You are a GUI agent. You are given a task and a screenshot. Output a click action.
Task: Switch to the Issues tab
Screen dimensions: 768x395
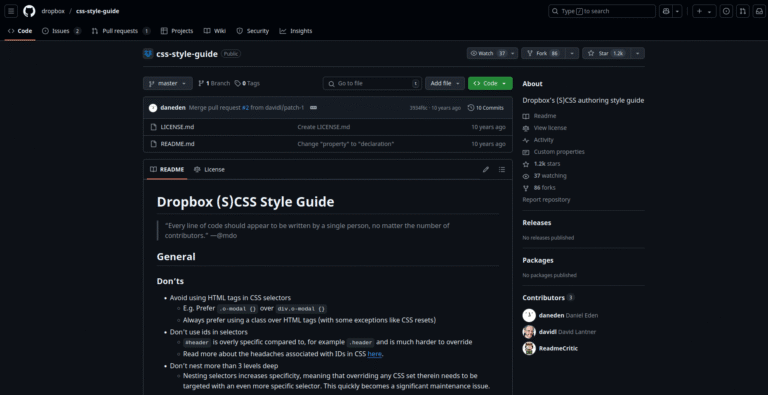tap(61, 31)
